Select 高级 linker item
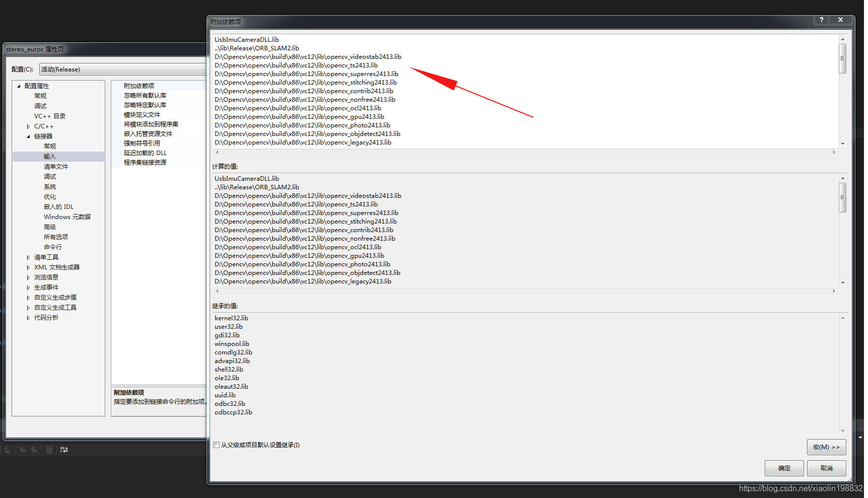Viewport: 868px width, 498px height. 50,227
